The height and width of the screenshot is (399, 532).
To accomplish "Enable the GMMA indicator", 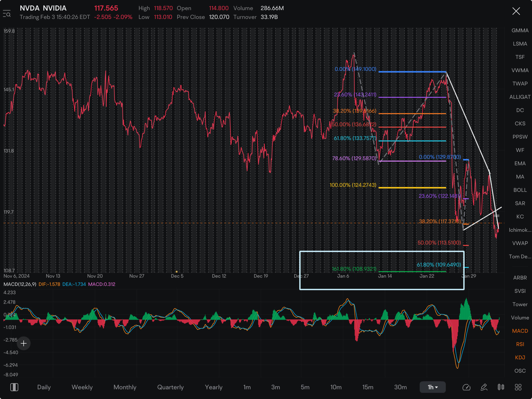I will (x=520, y=31).
